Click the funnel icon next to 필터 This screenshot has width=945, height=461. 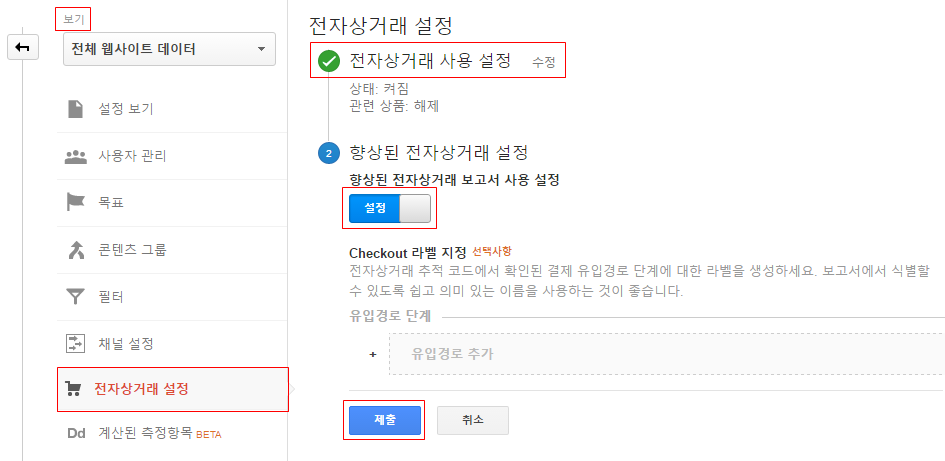coord(75,296)
